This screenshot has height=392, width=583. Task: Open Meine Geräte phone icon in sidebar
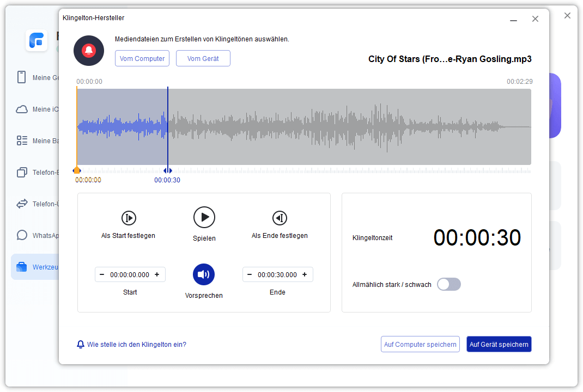click(x=22, y=77)
